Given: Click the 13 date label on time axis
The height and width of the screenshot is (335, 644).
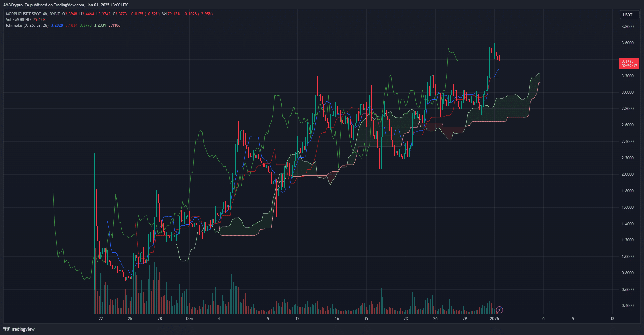Looking at the screenshot, I should tap(612, 319).
